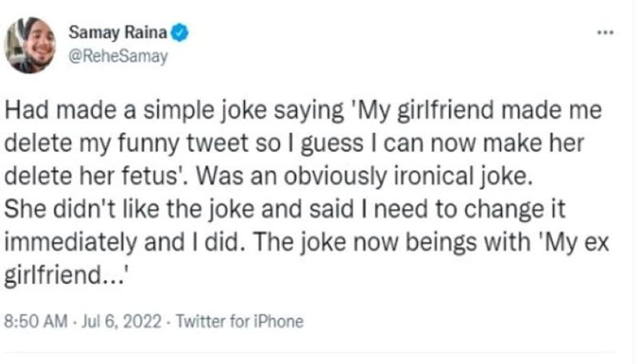Screen dimensions: 638x364
Task: Click Samay Raina's profile avatar
Action: pos(30,45)
